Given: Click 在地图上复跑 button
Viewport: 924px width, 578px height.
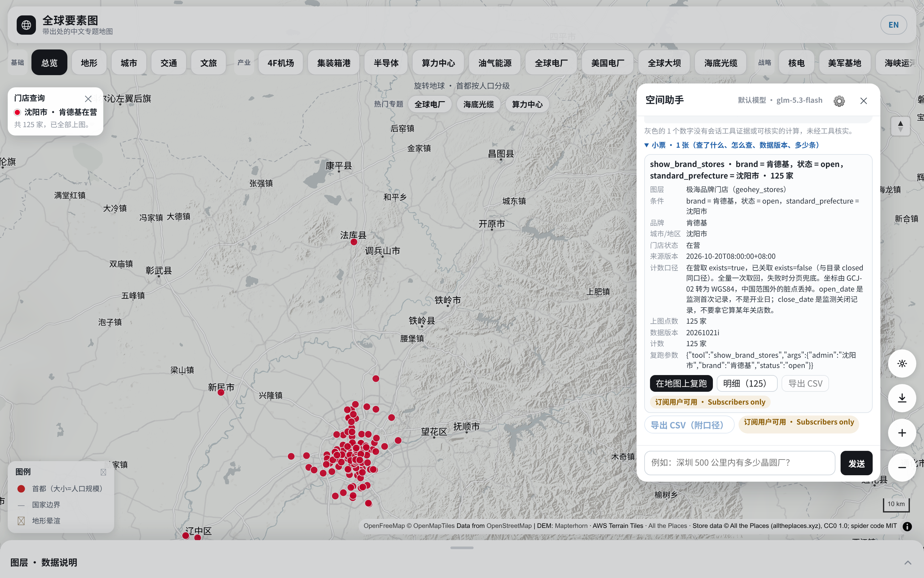Looking at the screenshot, I should coord(681,383).
